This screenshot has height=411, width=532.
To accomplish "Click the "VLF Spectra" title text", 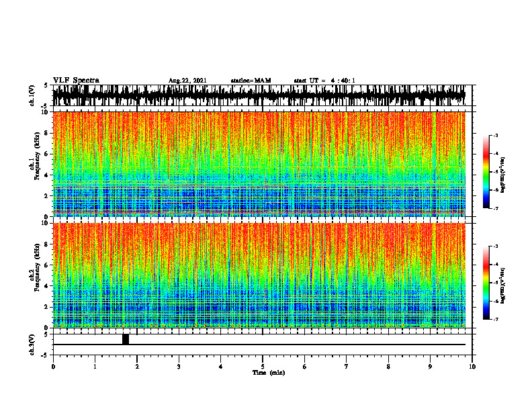I will [x=76, y=81].
